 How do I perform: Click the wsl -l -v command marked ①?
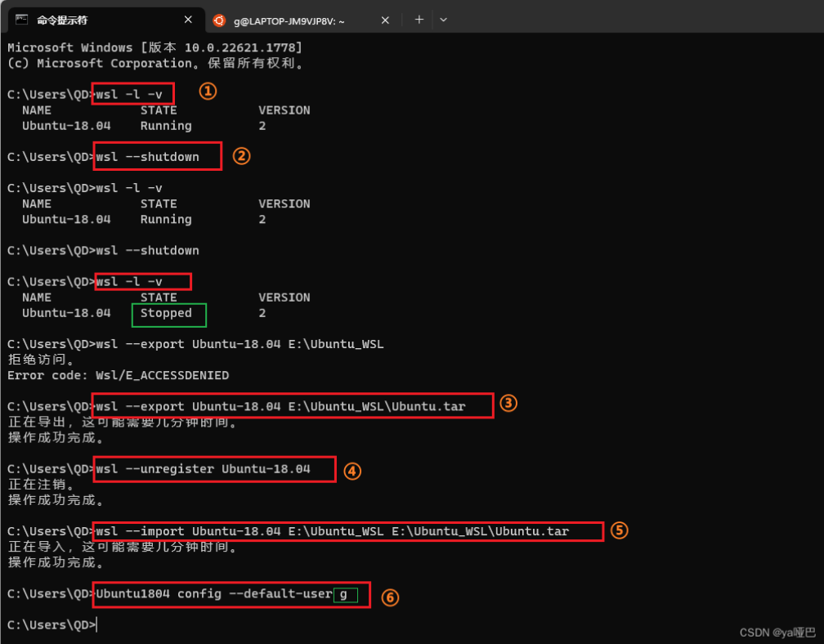click(131, 93)
